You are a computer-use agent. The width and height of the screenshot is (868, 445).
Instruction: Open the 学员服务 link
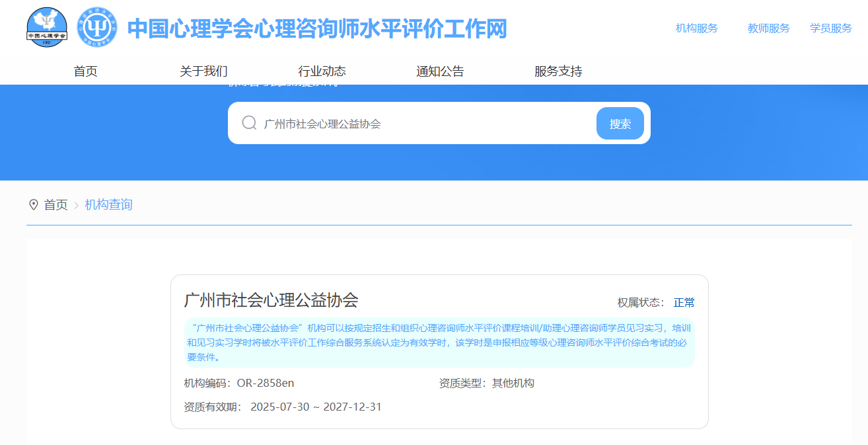click(831, 28)
